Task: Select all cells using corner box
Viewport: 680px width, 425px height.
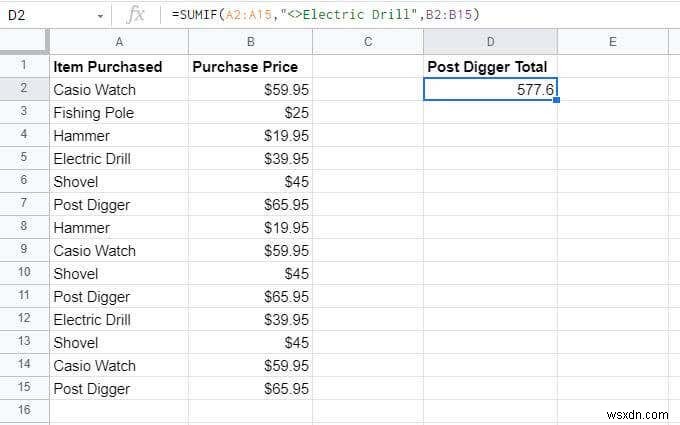Action: click(24, 42)
